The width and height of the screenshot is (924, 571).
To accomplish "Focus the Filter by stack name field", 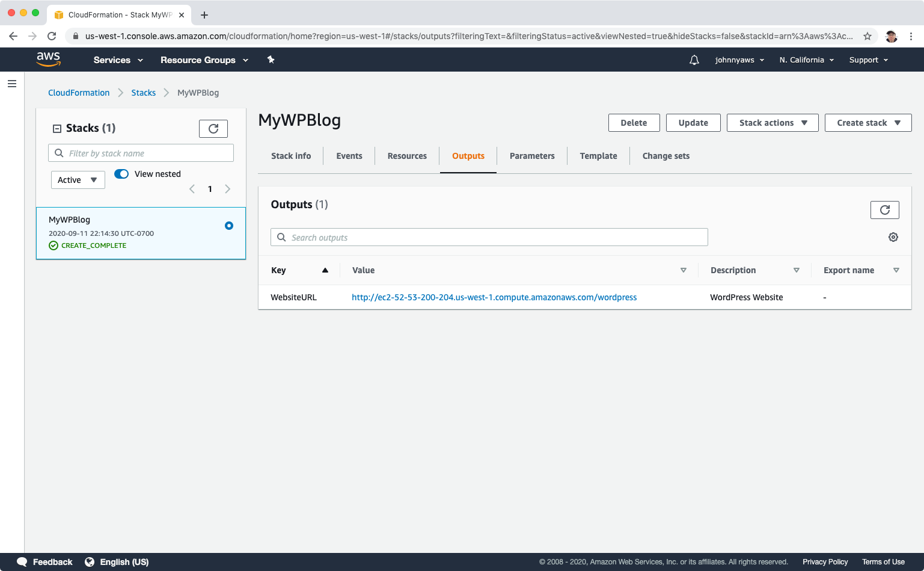I will [x=141, y=153].
